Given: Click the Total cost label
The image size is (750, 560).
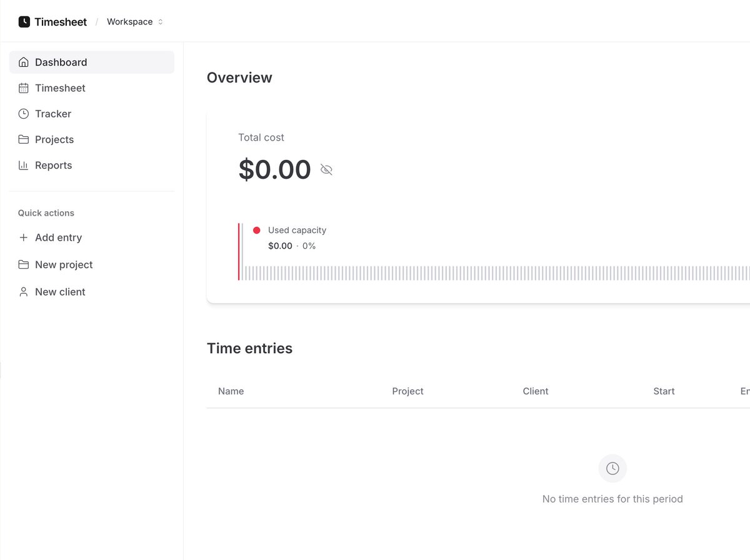Looking at the screenshot, I should [x=261, y=137].
